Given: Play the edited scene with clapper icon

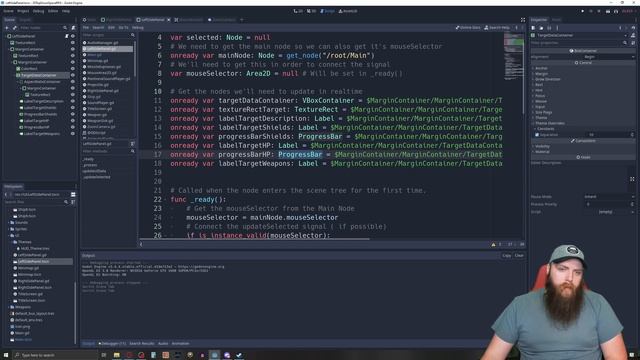Looking at the screenshot, I should (x=608, y=11).
